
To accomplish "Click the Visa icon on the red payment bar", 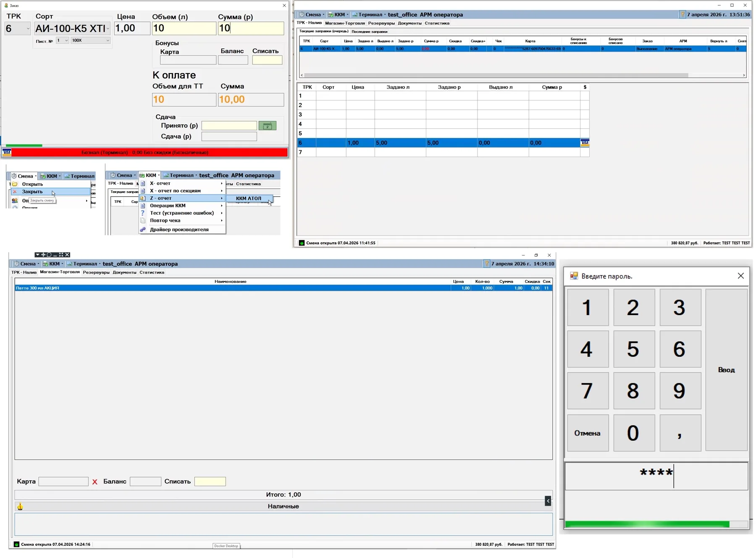I will tap(7, 153).
